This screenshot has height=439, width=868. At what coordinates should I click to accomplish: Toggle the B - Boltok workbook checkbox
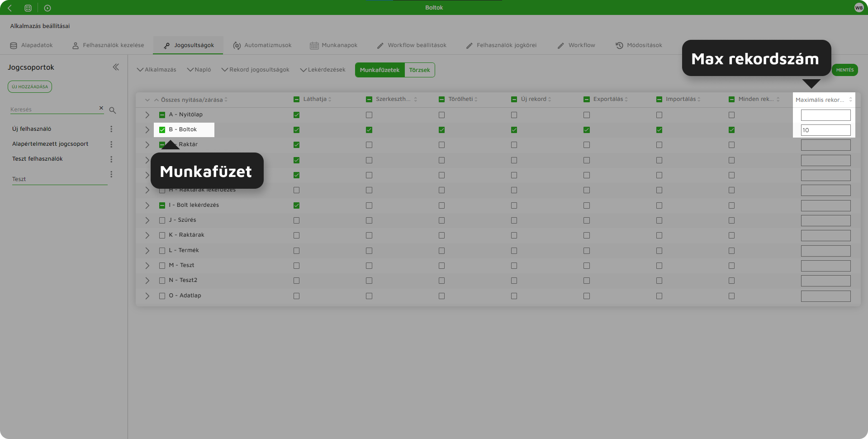pyautogui.click(x=162, y=130)
